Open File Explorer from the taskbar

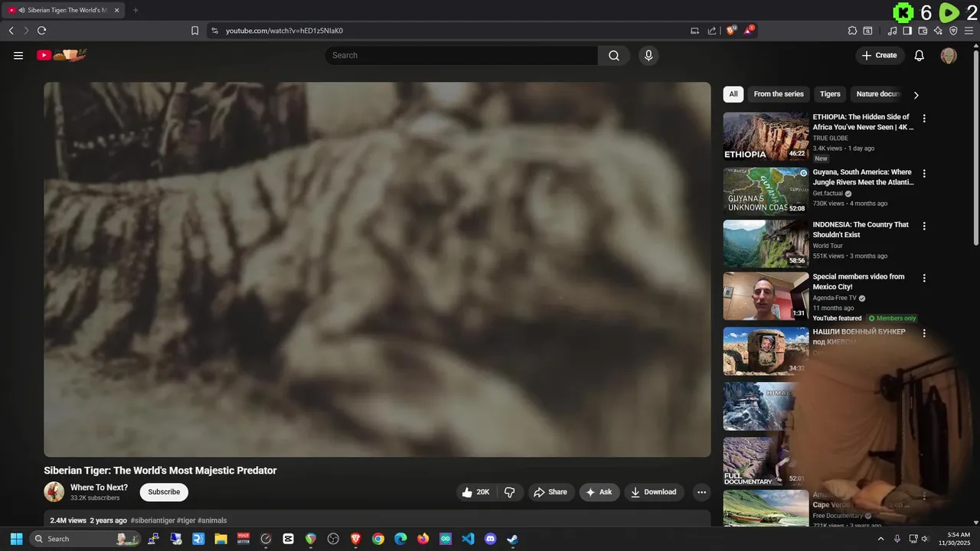[220, 539]
